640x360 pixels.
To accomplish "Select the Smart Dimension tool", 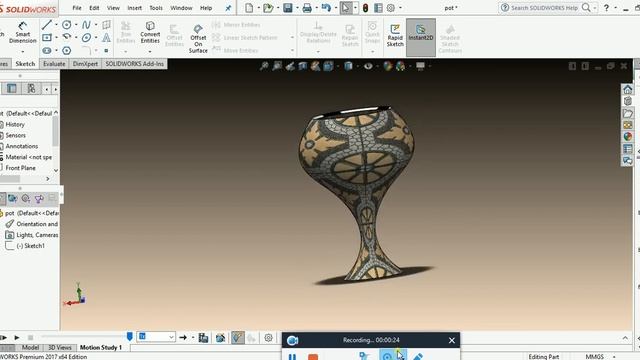I will (x=23, y=32).
